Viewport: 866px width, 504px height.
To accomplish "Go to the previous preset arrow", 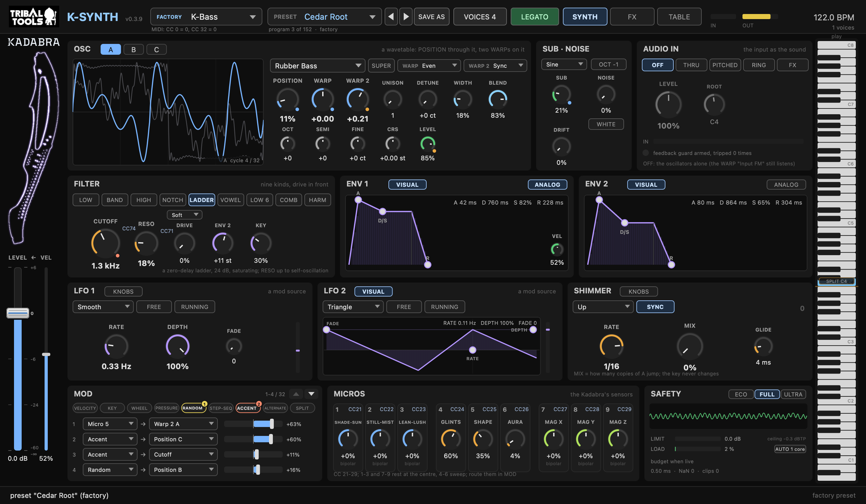I will [x=391, y=17].
